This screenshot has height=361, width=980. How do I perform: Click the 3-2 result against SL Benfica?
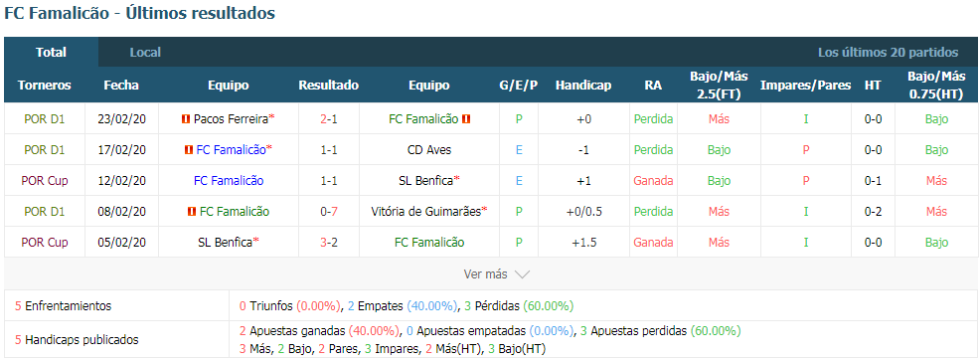[329, 243]
